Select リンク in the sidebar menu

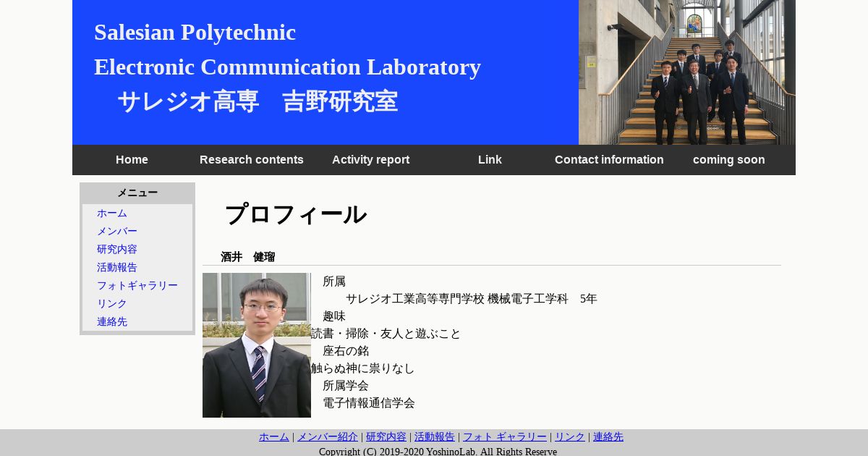pyautogui.click(x=112, y=304)
